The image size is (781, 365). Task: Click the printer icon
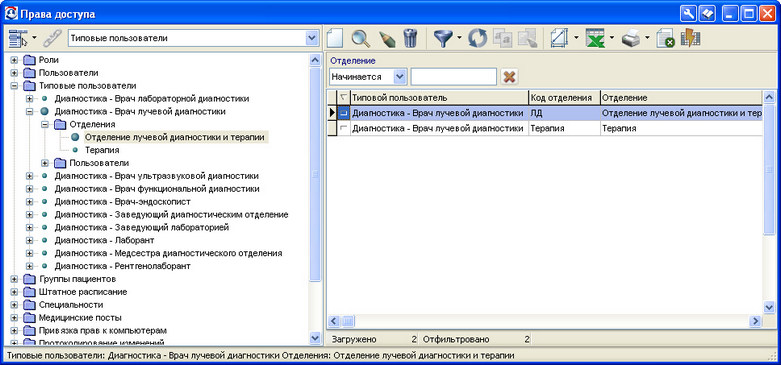(x=631, y=38)
